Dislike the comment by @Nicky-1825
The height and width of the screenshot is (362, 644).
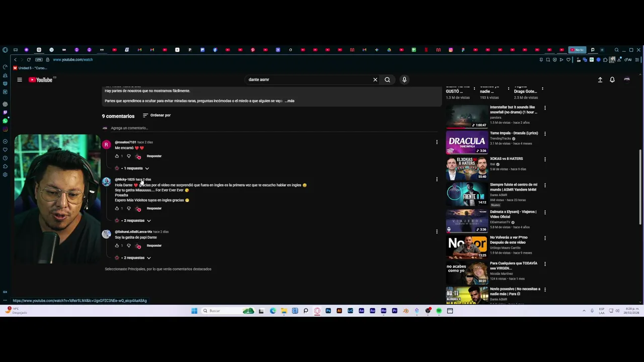coord(128,208)
